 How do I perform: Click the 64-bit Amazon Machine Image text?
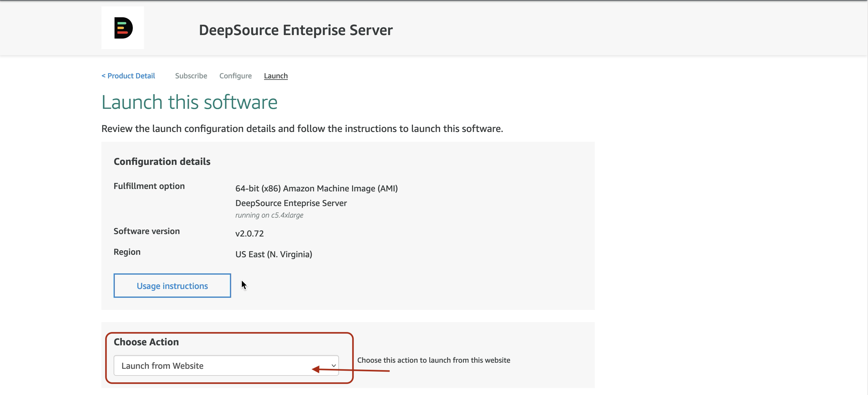coord(316,189)
